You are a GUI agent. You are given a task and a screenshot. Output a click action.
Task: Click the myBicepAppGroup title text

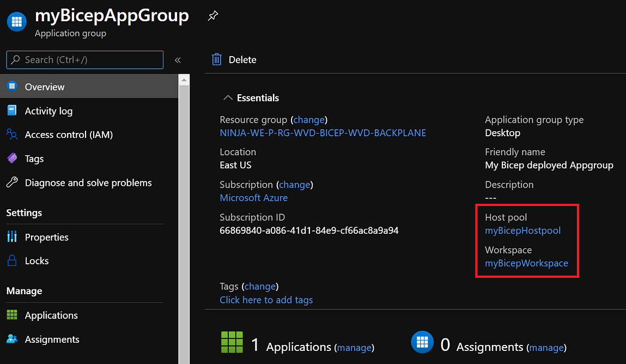(x=112, y=16)
